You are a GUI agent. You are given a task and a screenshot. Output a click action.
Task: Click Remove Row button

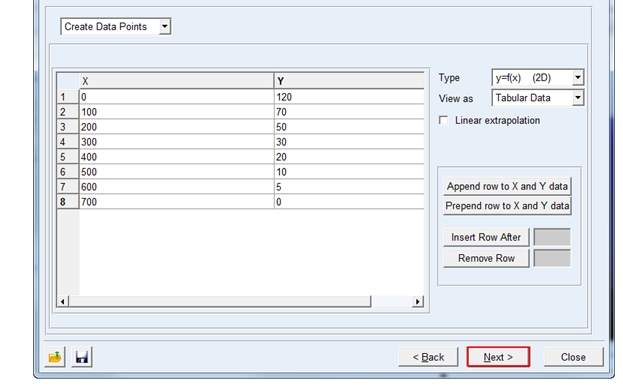(486, 258)
